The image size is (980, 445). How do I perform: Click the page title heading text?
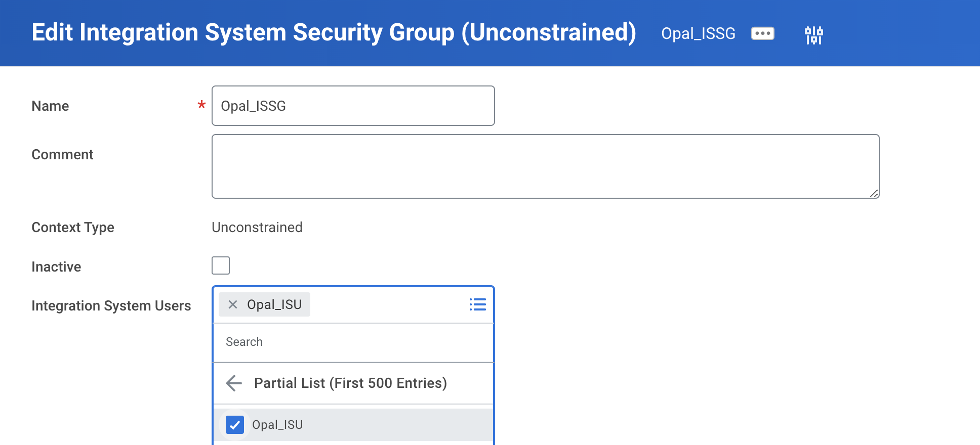click(x=334, y=32)
